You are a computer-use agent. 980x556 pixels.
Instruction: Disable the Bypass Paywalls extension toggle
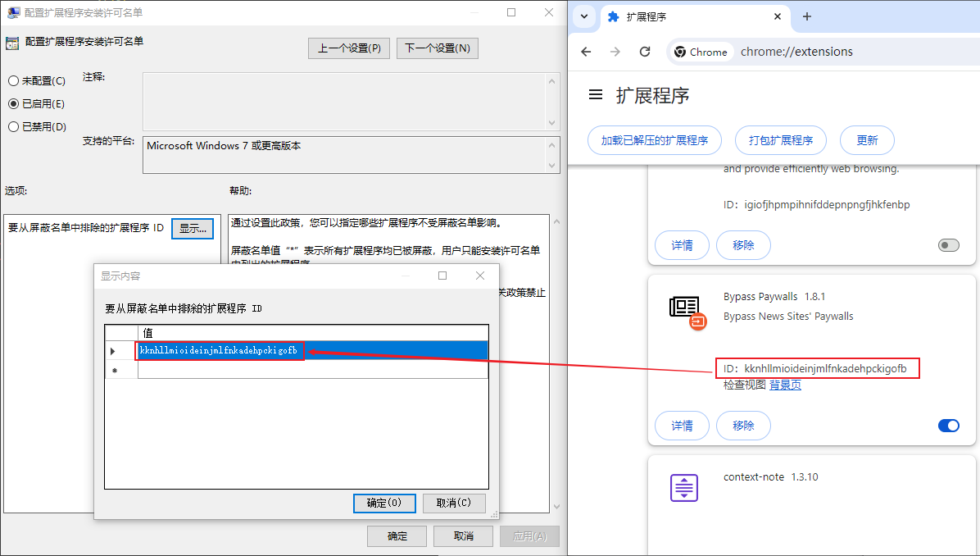[948, 426]
